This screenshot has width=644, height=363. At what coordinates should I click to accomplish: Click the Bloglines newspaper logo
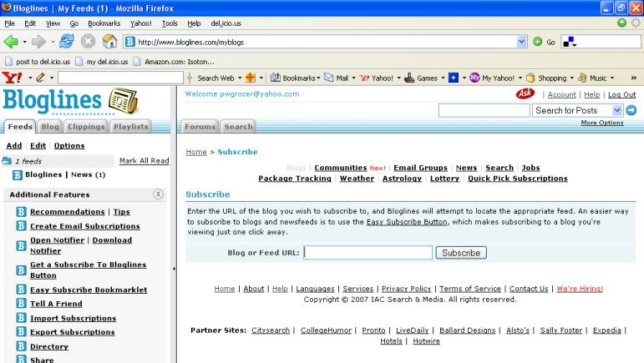(x=124, y=100)
